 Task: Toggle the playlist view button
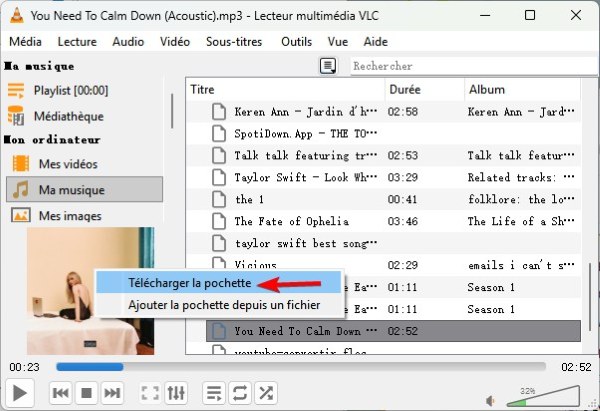214,393
